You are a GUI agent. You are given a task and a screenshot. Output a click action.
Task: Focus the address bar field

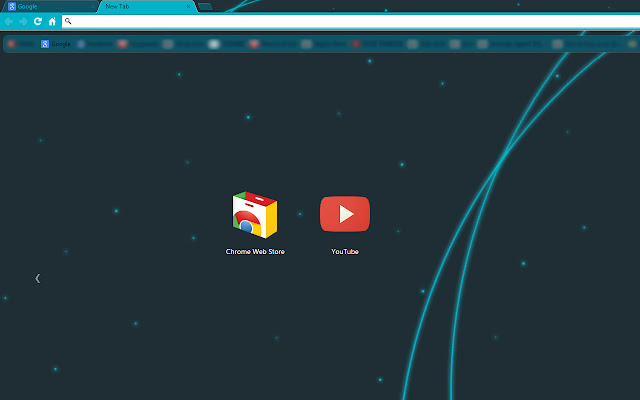pyautogui.click(x=351, y=21)
